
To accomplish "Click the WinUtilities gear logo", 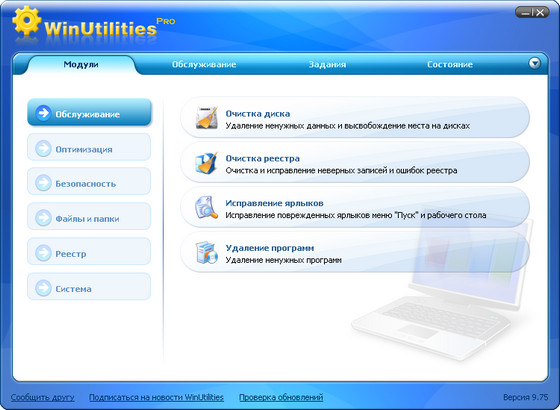I will click(26, 20).
